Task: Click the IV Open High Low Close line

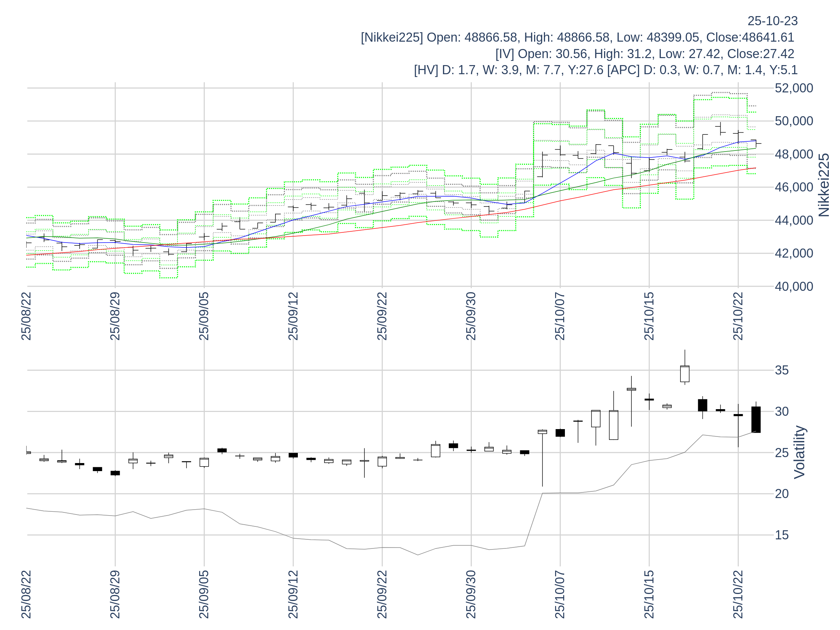Action: tap(644, 54)
